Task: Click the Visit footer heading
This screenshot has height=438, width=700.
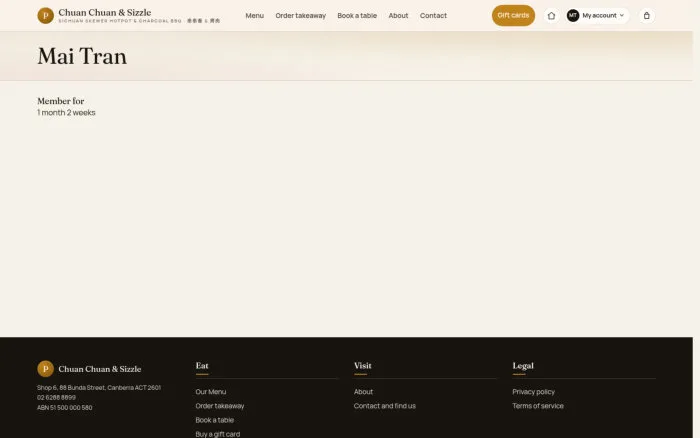Action: (x=362, y=366)
